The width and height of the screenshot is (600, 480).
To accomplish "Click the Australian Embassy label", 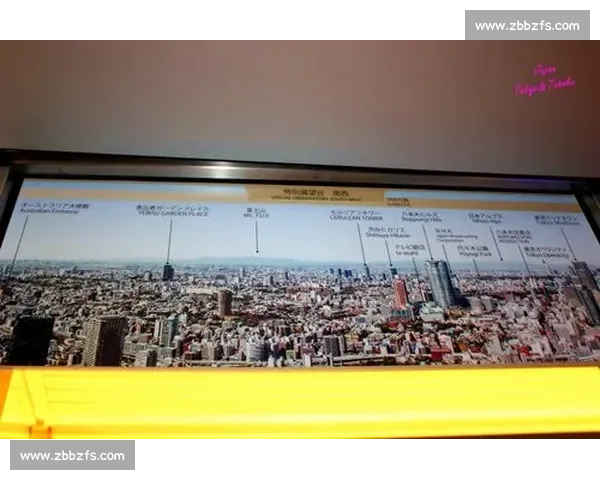I will click(55, 208).
